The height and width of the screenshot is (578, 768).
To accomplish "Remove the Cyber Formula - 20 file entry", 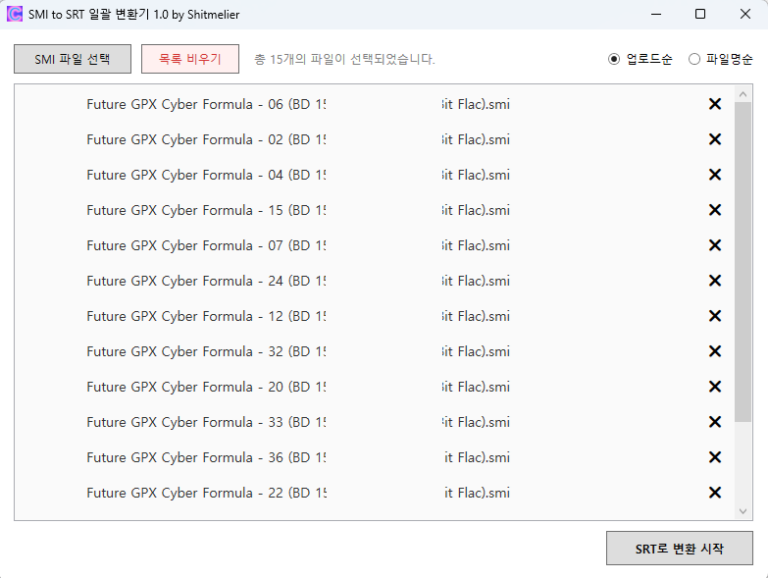I will click(715, 386).
